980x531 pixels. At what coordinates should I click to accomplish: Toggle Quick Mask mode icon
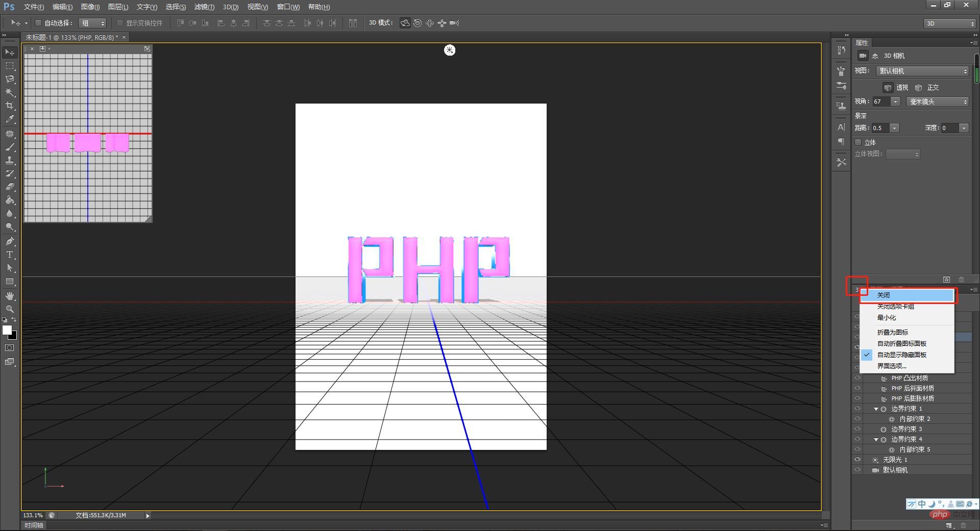[10, 348]
